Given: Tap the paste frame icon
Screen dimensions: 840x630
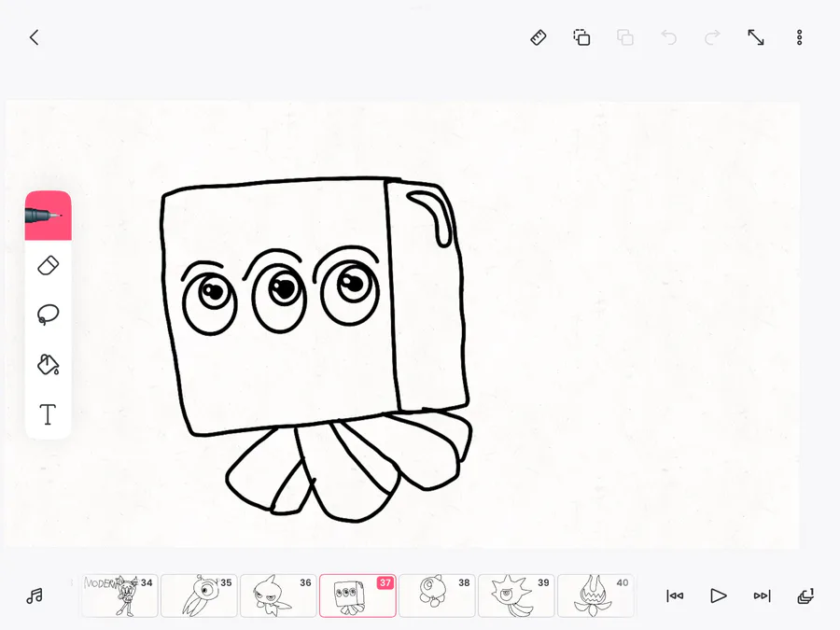Looking at the screenshot, I should 625,37.
